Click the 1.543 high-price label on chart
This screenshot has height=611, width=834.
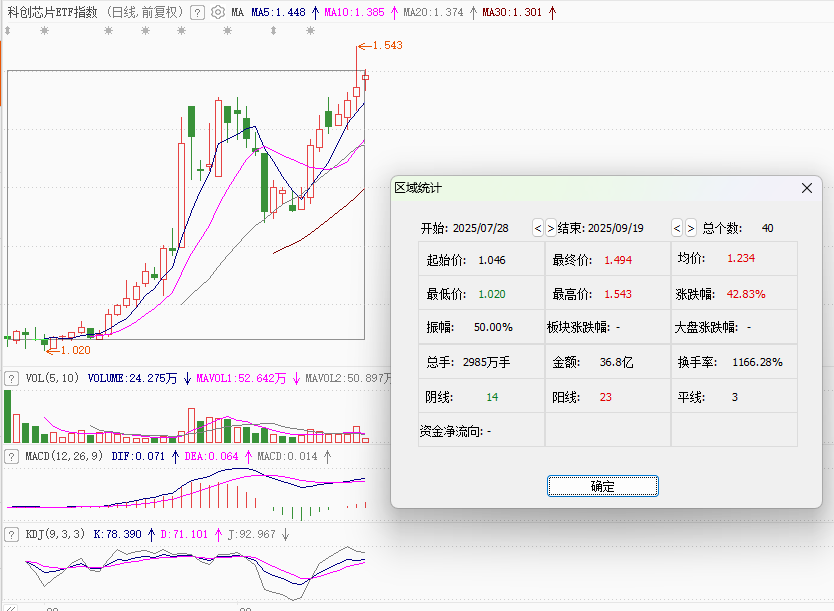coord(387,46)
